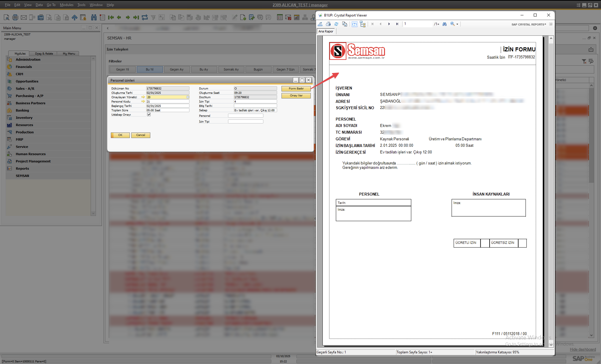Open Onaylayan Yönetici field chooser

pos(188,97)
